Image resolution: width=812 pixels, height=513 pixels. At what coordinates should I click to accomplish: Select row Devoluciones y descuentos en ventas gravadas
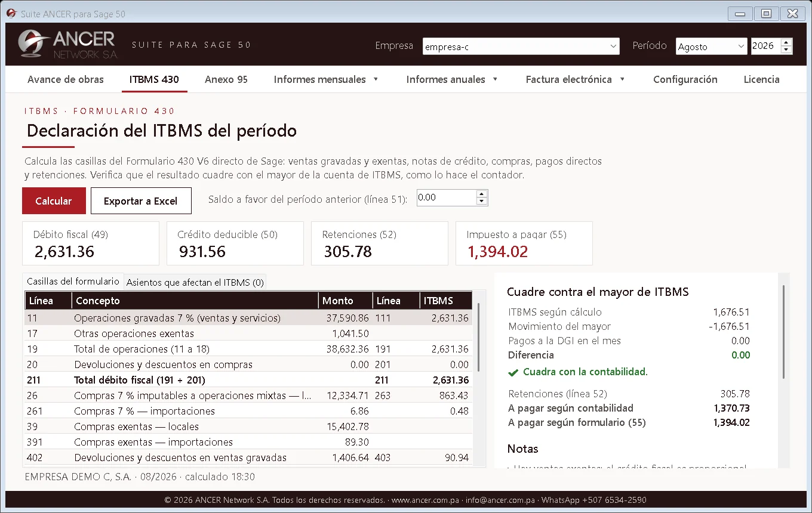click(248, 458)
